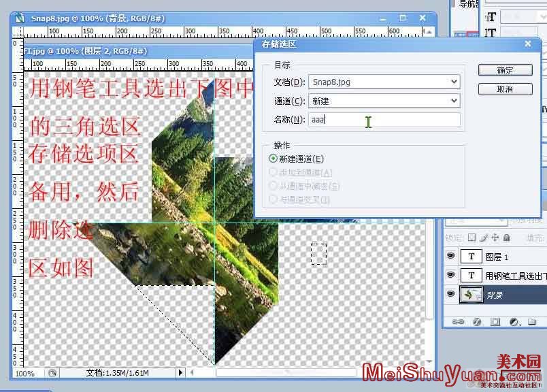Click the Snap8.jpg window title bar icon
547x392 pixels.
point(20,18)
